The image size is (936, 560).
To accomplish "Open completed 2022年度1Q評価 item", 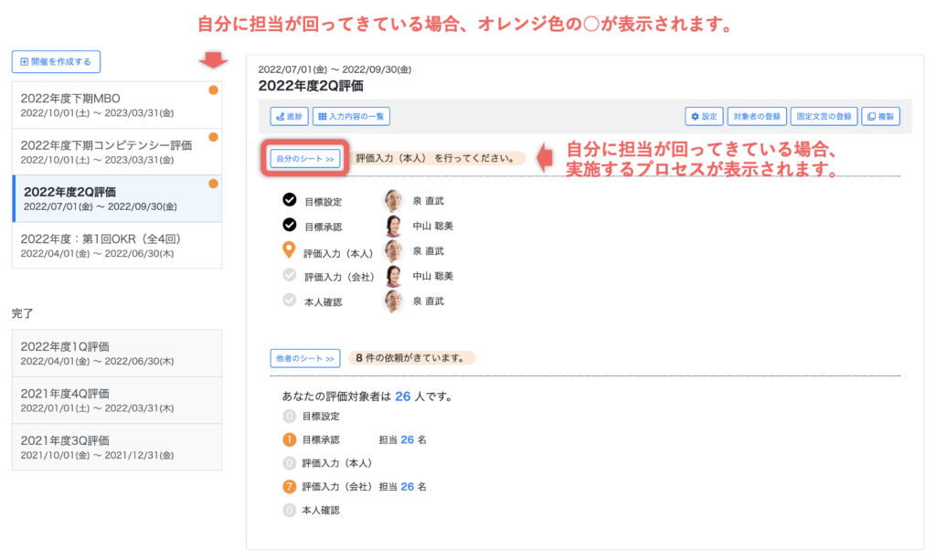I will click(117, 353).
